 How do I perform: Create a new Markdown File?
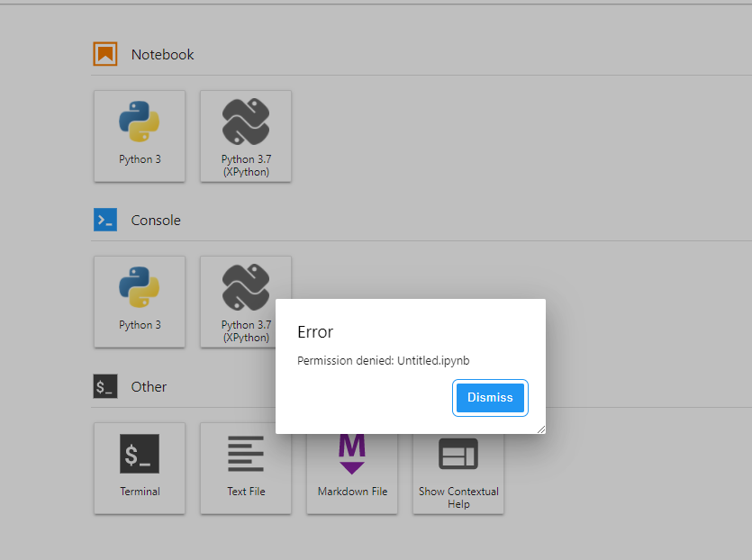[x=351, y=468]
